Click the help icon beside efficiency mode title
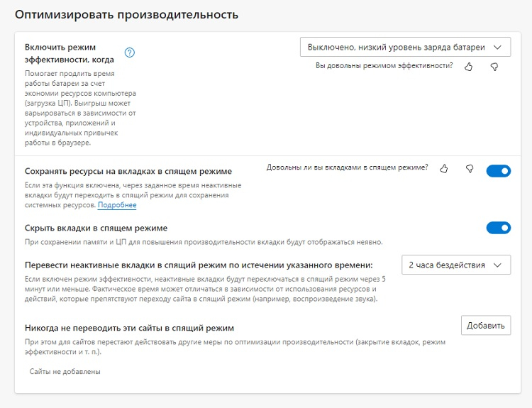Viewport: 532px width, 408px height. (x=130, y=53)
